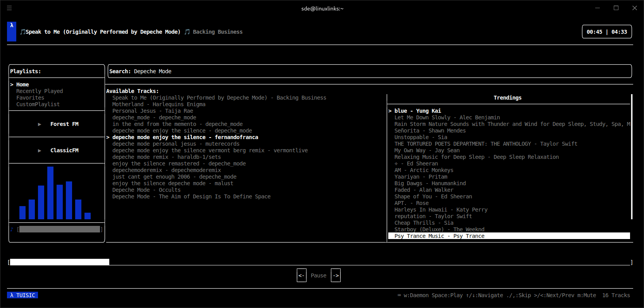Click the TUISIC lambda status badge
The width and height of the screenshot is (644, 308).
point(22,295)
